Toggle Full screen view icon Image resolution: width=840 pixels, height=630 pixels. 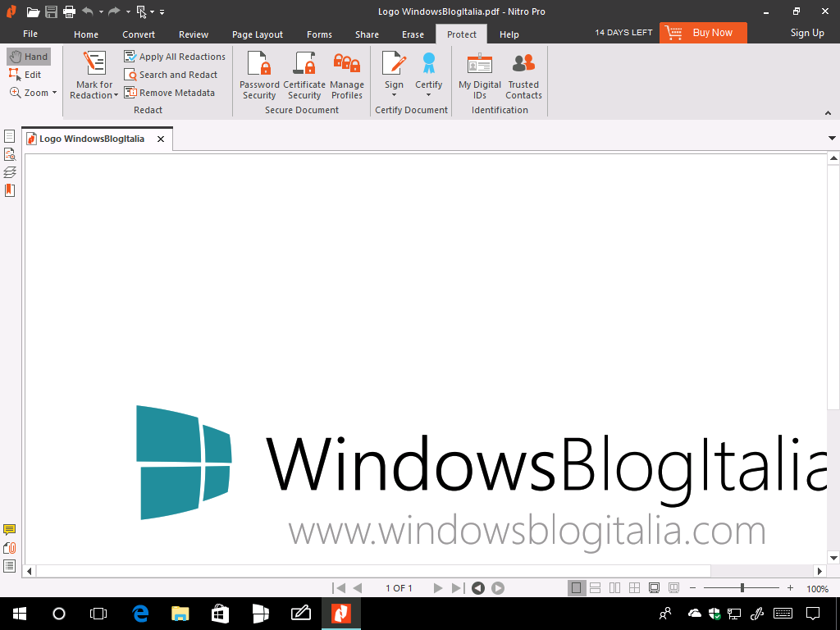[654, 588]
